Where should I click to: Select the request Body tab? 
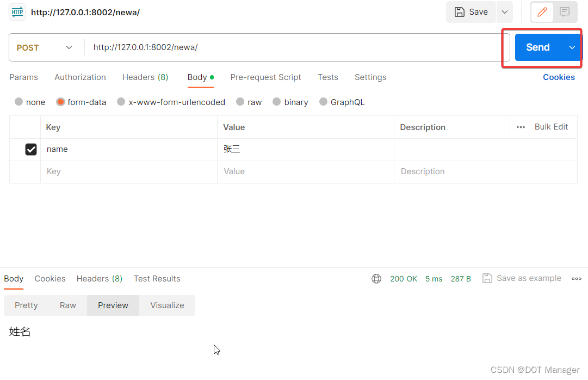(201, 77)
